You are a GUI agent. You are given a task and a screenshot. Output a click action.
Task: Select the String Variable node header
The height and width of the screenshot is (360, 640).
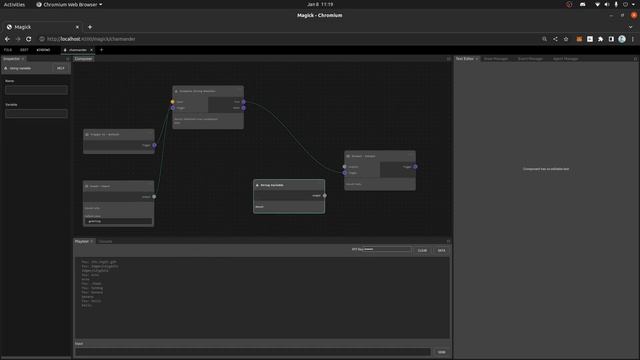(289, 185)
